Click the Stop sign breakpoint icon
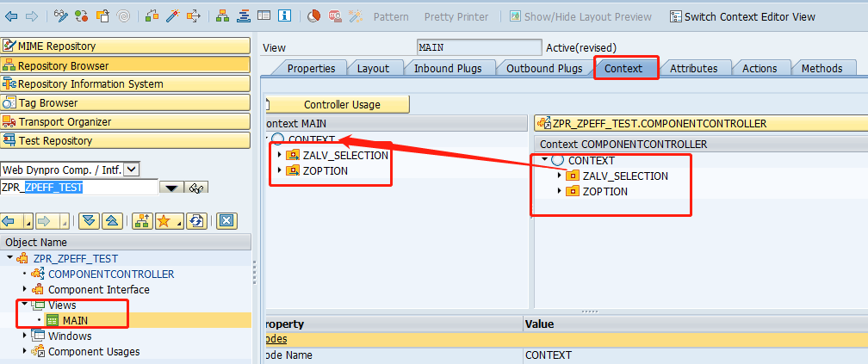Screen dimensions: 868x364 pyautogui.click(x=334, y=16)
